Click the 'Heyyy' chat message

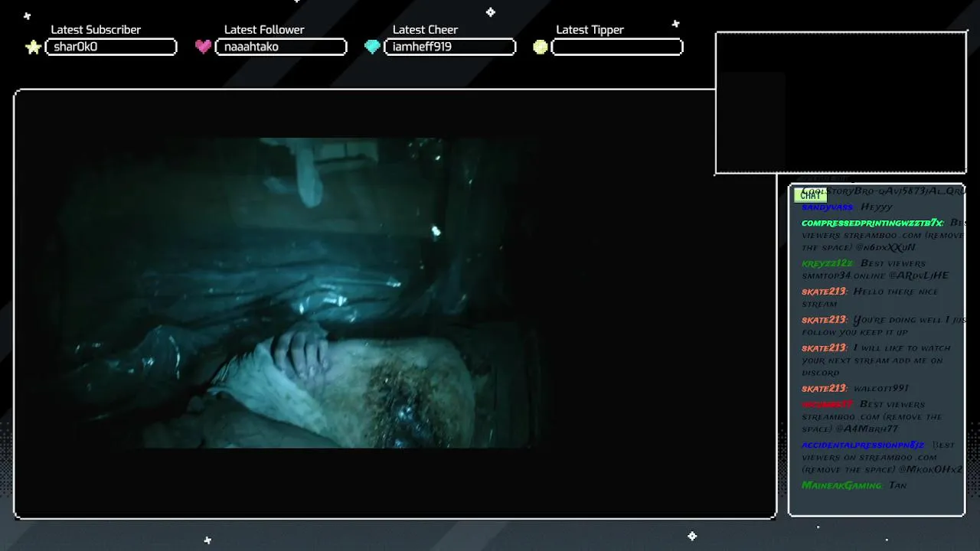877,207
